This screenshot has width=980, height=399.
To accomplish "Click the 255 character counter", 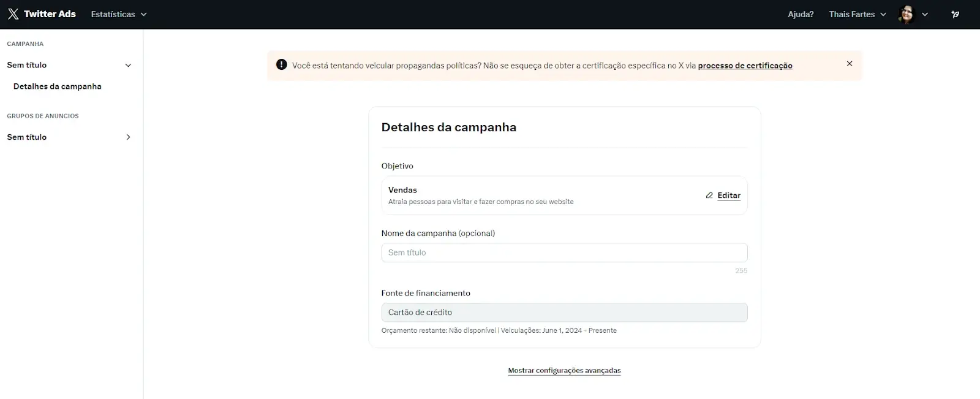I will coord(741,270).
